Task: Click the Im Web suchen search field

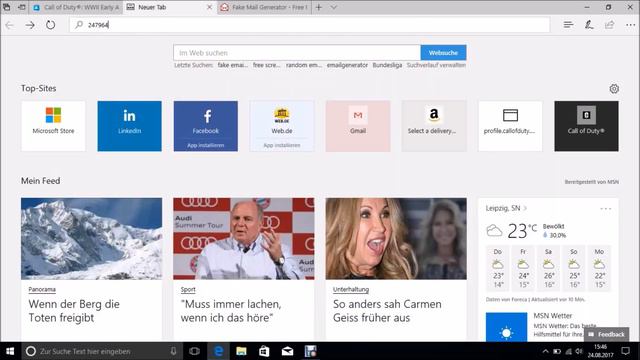Action: pyautogui.click(x=297, y=53)
